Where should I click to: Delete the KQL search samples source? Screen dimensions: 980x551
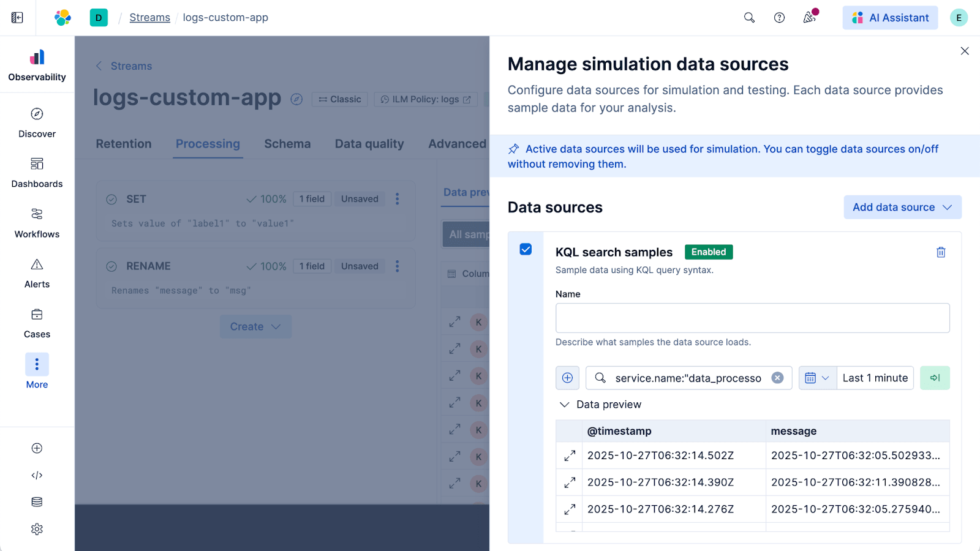pyautogui.click(x=941, y=252)
